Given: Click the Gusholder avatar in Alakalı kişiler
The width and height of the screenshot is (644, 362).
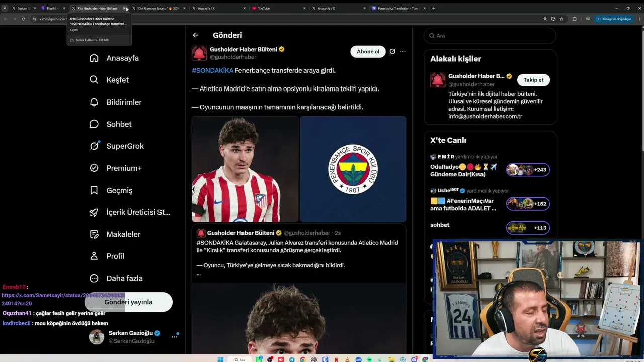Looking at the screenshot, I should (x=438, y=80).
